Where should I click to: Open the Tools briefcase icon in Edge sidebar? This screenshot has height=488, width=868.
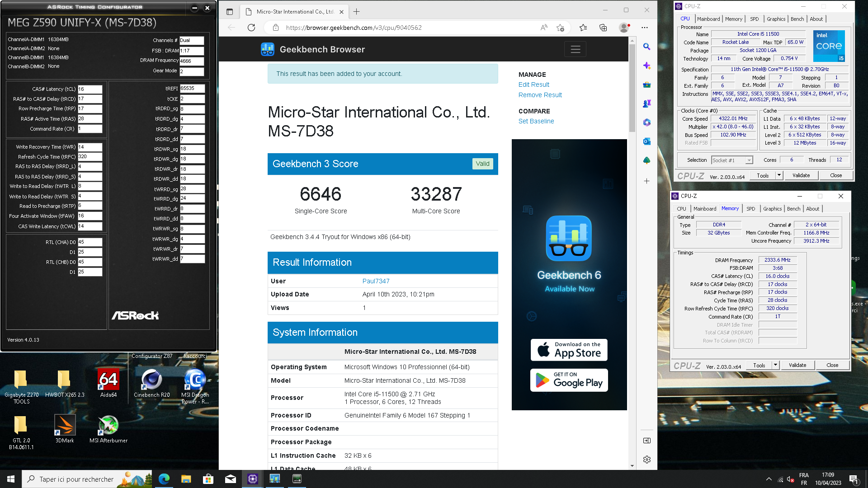(x=647, y=84)
